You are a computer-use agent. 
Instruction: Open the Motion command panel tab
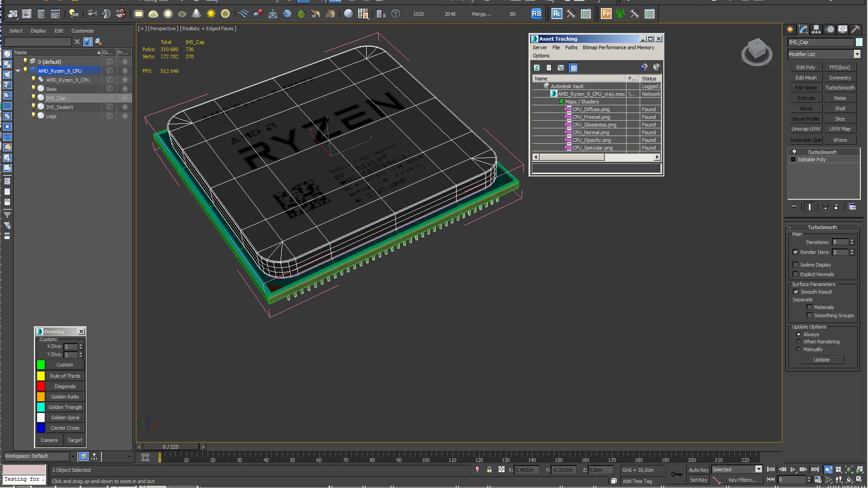(830, 29)
